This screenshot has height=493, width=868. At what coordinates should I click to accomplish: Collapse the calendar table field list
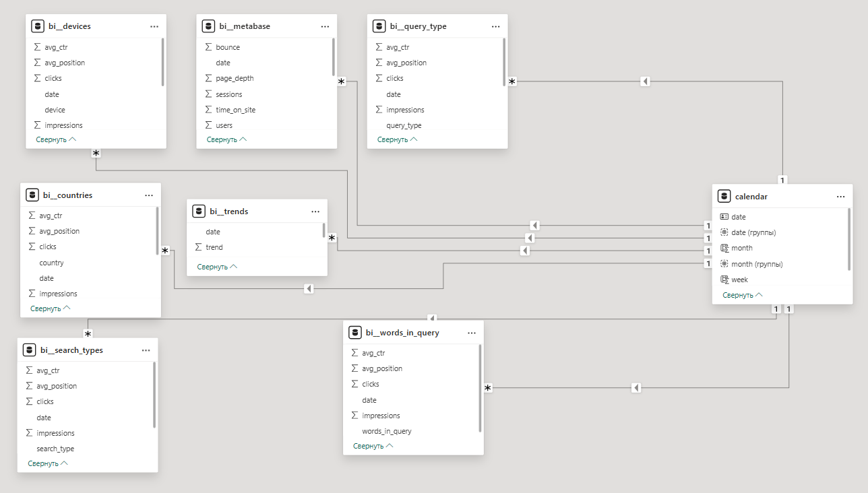coord(742,295)
